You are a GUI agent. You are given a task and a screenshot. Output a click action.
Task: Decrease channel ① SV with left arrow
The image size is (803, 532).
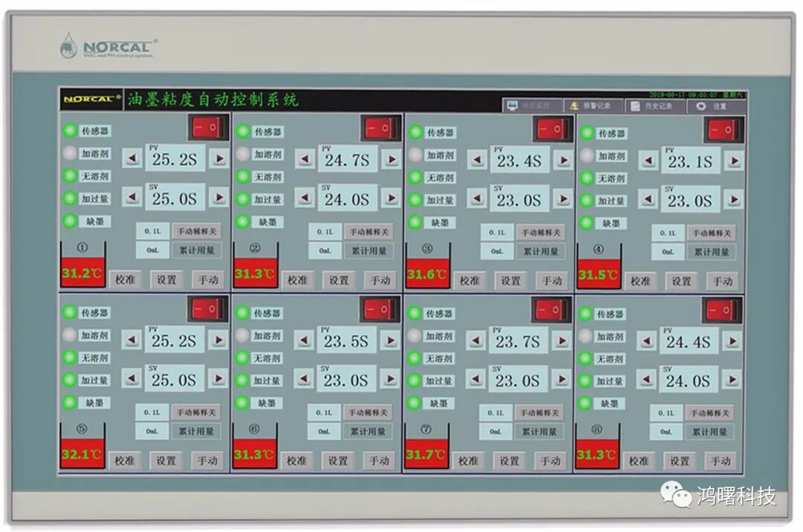pos(132,198)
